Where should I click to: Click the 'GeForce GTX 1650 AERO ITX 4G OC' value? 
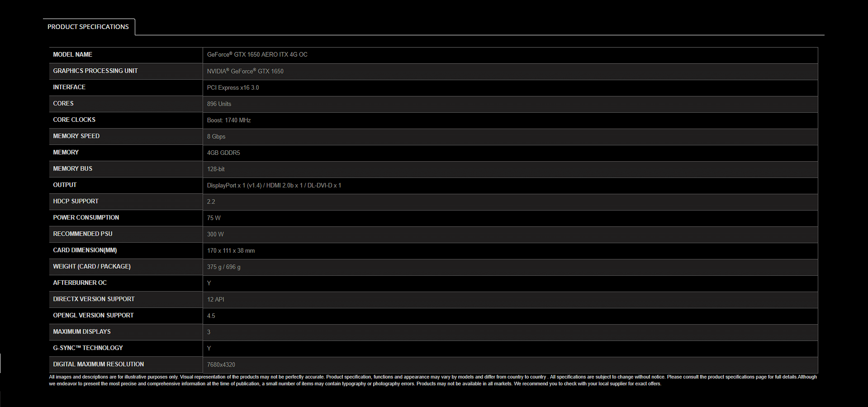(257, 54)
